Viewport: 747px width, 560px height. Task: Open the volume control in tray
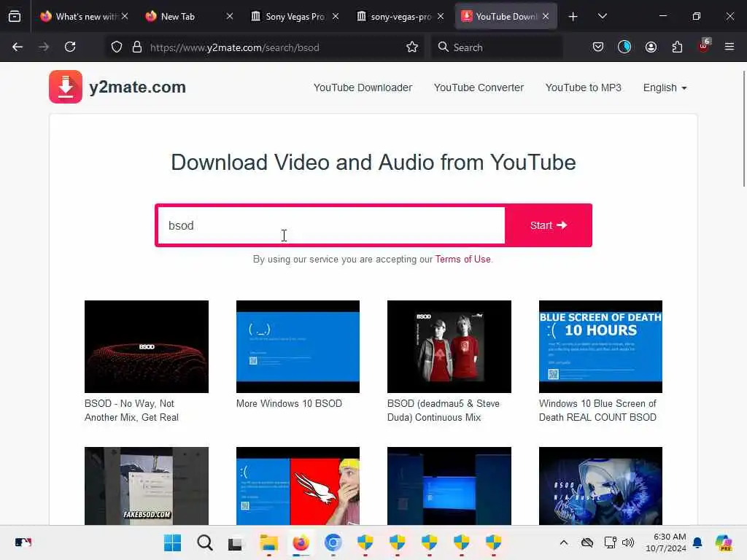[628, 542]
